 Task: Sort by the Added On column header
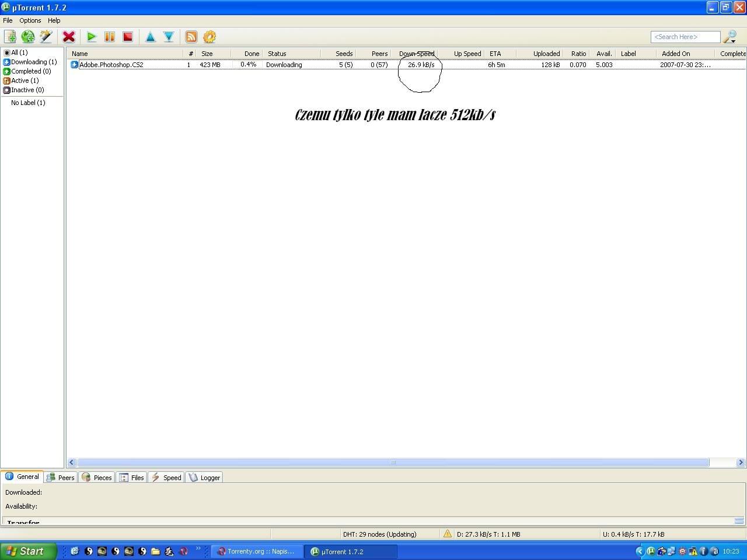coord(685,54)
